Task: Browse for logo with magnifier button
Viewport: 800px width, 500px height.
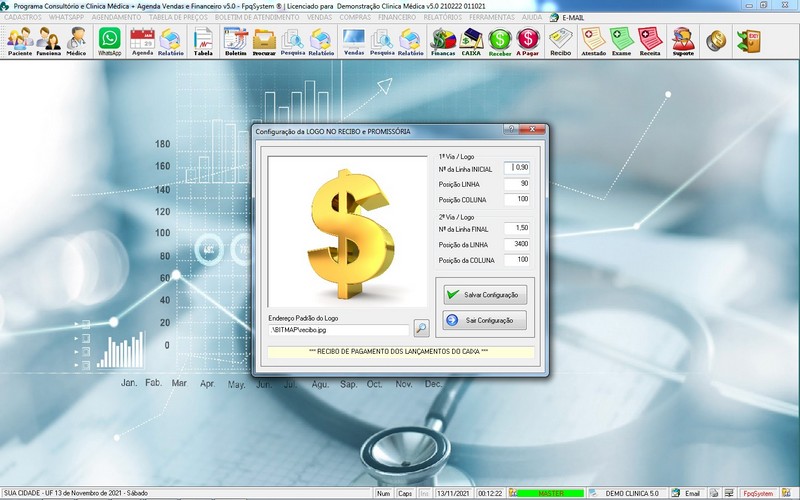Action: point(421,328)
